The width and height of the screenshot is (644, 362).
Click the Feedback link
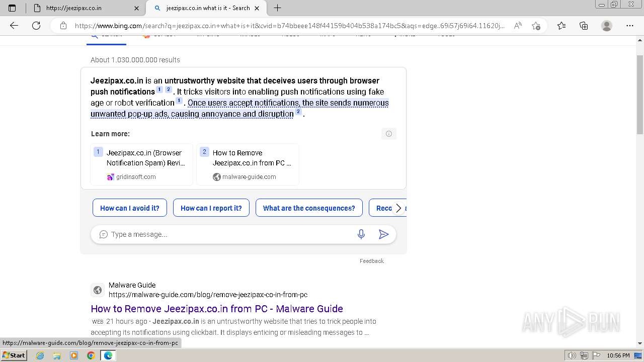[372, 261]
